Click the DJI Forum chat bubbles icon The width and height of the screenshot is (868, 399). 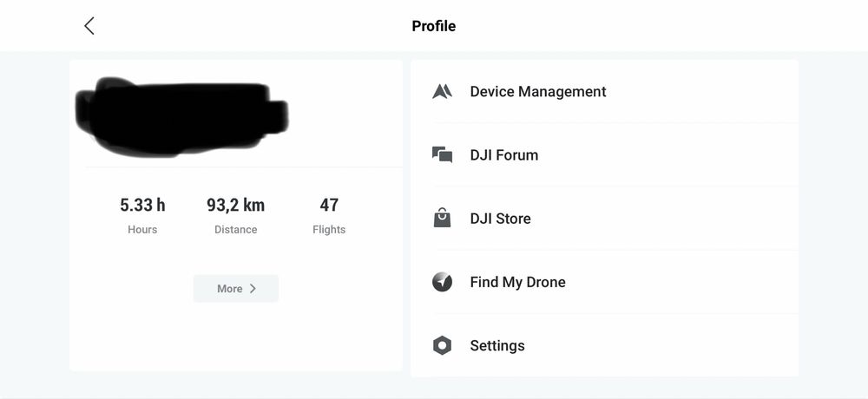tap(442, 155)
